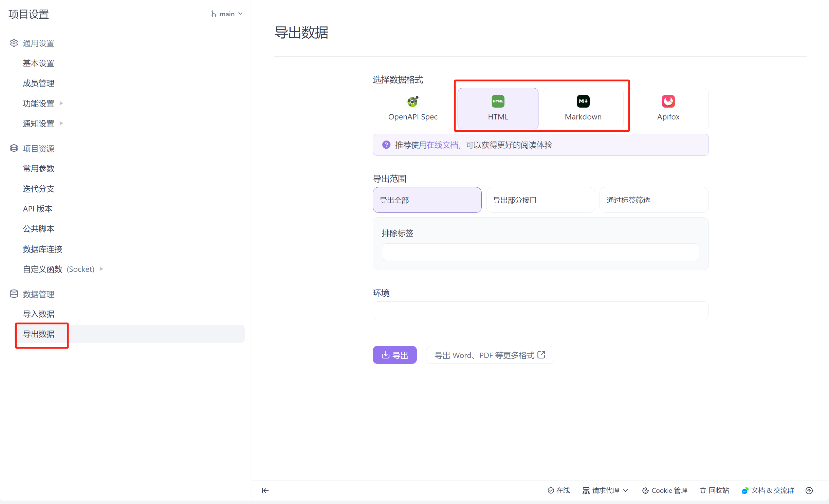
Task: Open 导入数据 in the sidebar
Action: point(39,314)
